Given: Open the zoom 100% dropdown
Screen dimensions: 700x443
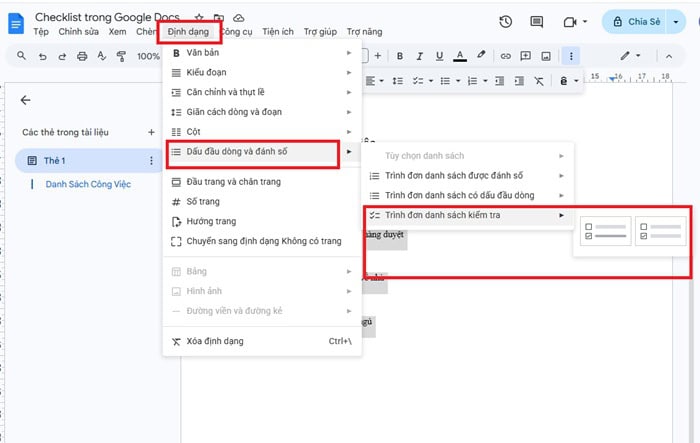Looking at the screenshot, I should [149, 56].
